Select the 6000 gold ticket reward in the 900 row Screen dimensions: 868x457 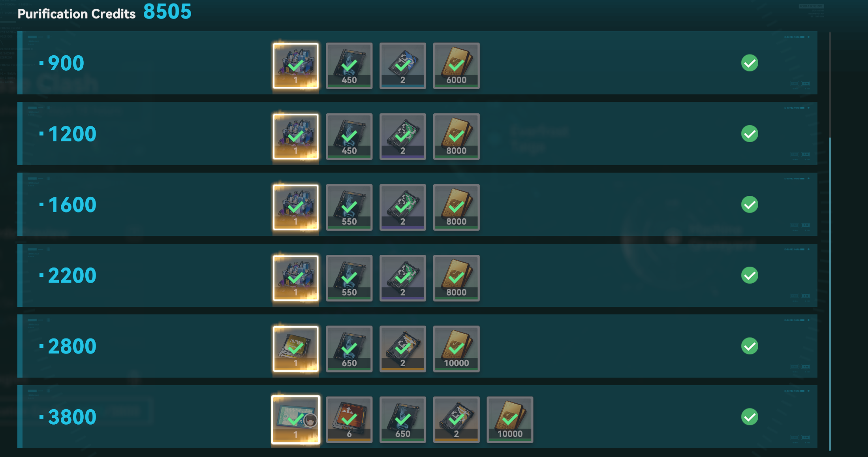click(x=456, y=66)
